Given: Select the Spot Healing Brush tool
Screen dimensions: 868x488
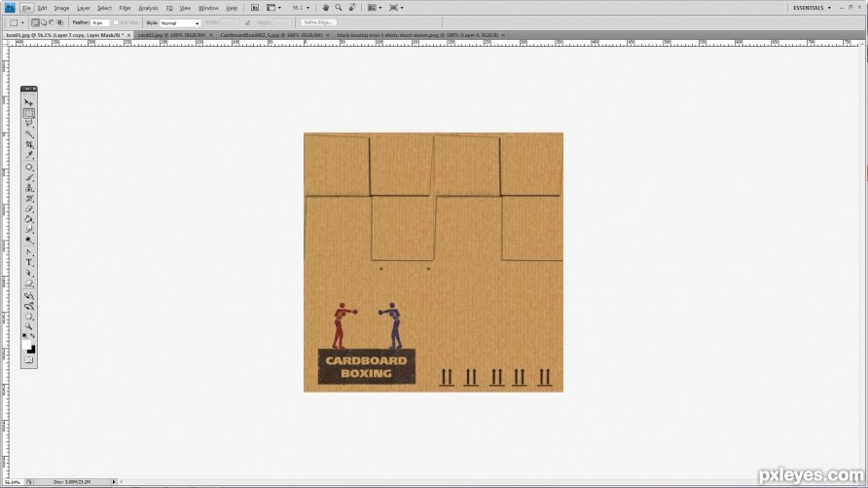Looking at the screenshot, I should click(x=29, y=167).
